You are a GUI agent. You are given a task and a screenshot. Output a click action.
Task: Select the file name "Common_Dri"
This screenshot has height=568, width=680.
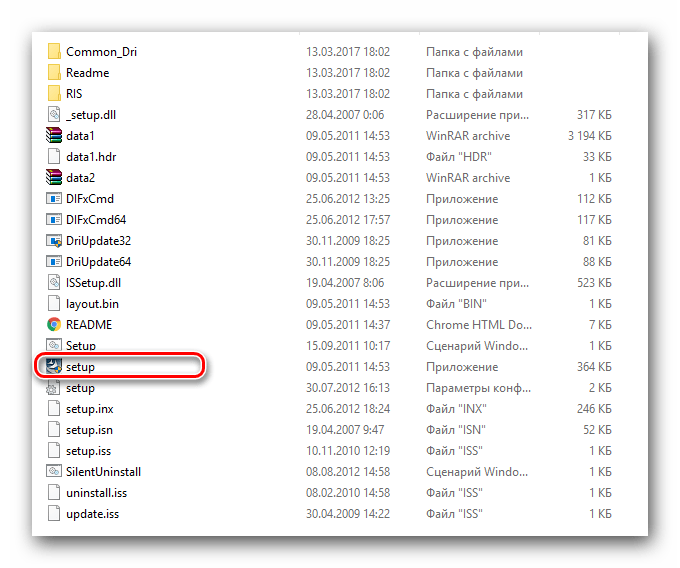pyautogui.click(x=101, y=52)
